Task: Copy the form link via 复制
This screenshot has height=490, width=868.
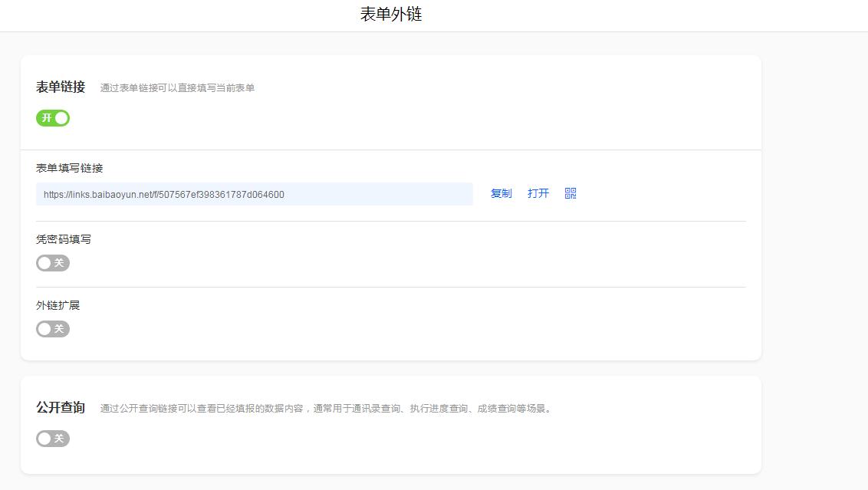Action: pos(501,193)
